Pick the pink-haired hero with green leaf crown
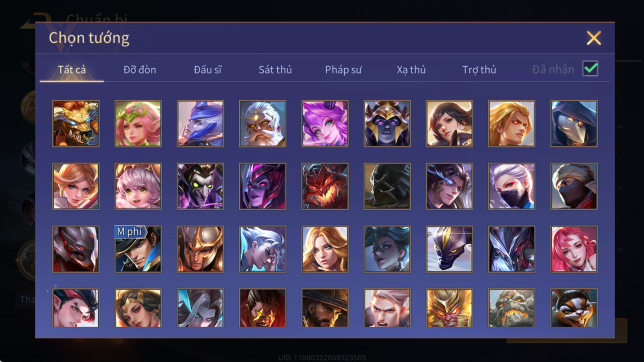 (138, 124)
